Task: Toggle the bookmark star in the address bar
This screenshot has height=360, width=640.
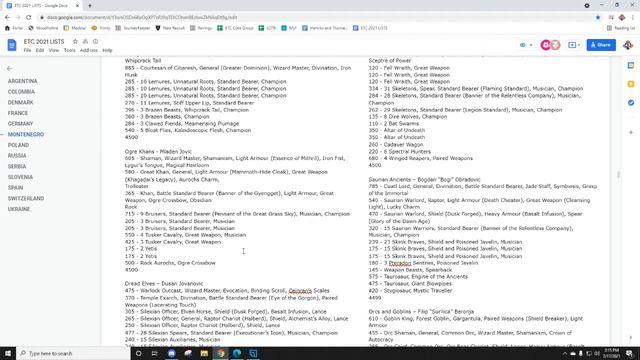Action: coord(598,18)
